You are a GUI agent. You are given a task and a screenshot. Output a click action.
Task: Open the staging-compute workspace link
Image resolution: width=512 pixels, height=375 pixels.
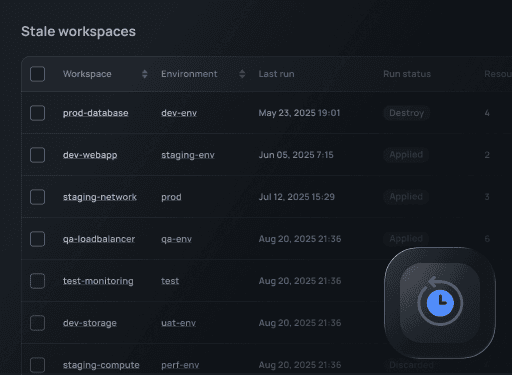coord(101,365)
